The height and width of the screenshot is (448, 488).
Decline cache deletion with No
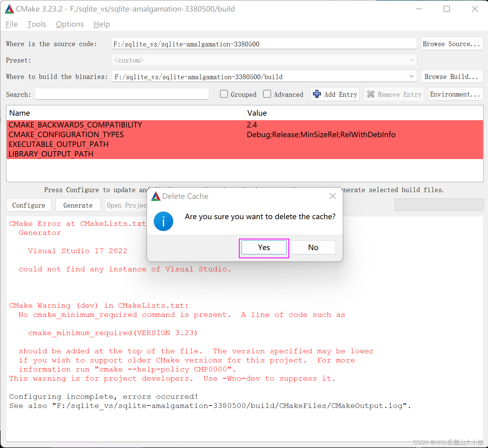pos(313,248)
